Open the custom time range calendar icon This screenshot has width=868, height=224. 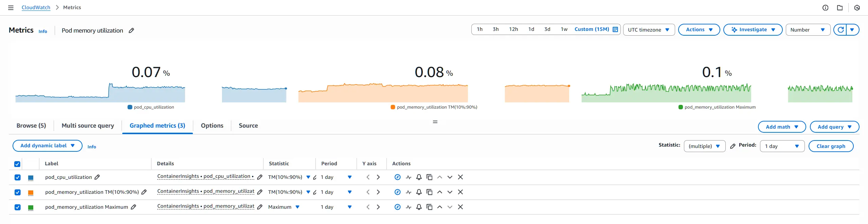pos(615,30)
